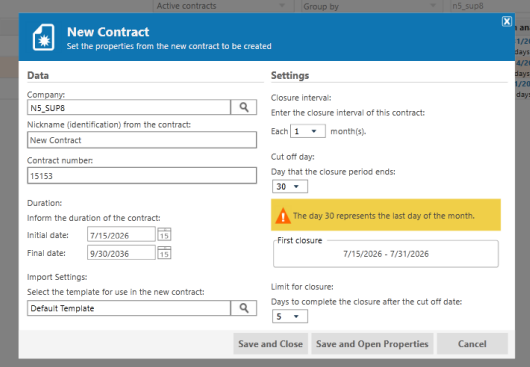
Task: Click the New Contract dialog title
Action: [x=108, y=32]
